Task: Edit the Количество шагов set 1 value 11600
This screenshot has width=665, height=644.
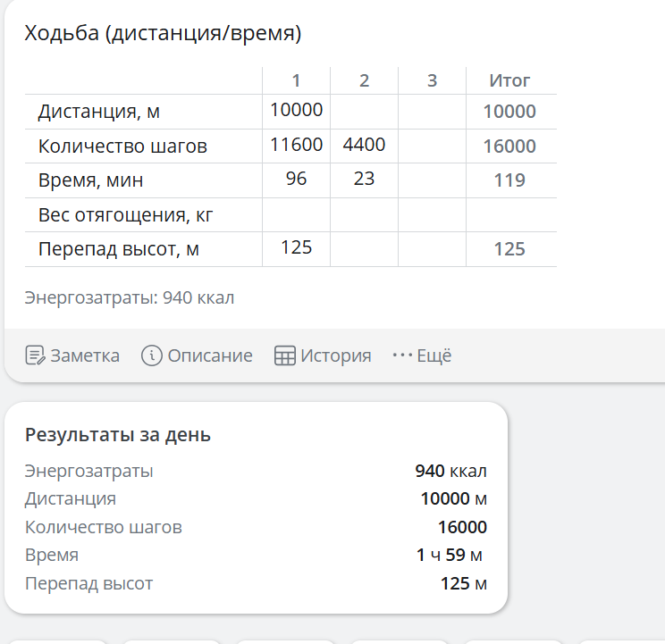Action: [x=297, y=145]
